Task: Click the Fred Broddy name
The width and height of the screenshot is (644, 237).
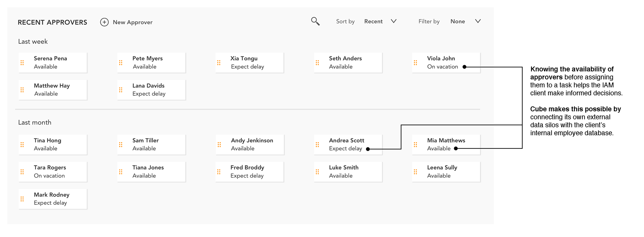Action: click(247, 168)
